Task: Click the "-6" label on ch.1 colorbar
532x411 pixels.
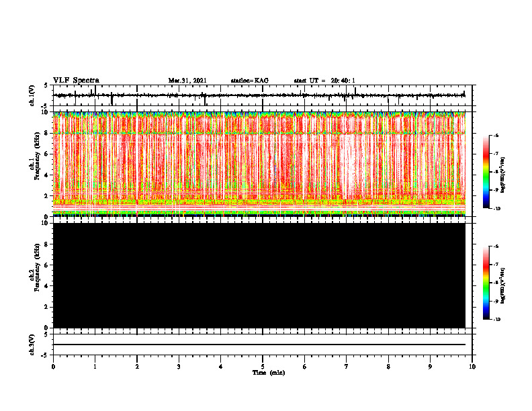Action: pyautogui.click(x=496, y=135)
